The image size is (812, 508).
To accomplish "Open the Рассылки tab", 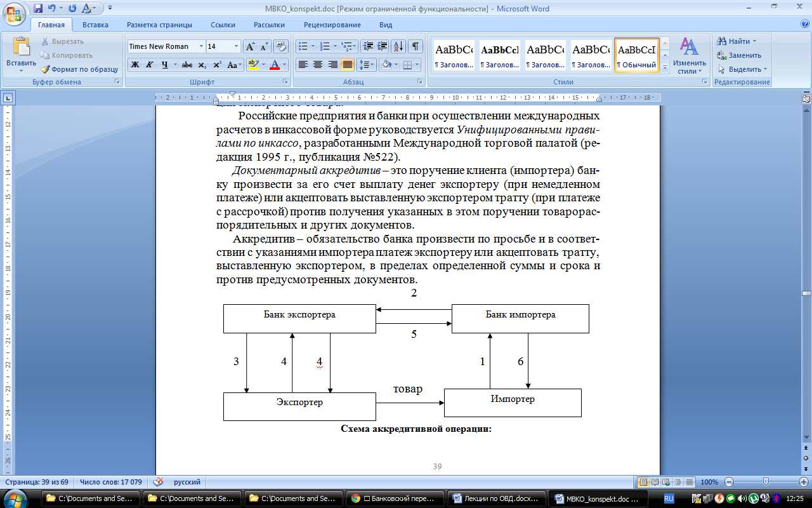I will click(269, 25).
